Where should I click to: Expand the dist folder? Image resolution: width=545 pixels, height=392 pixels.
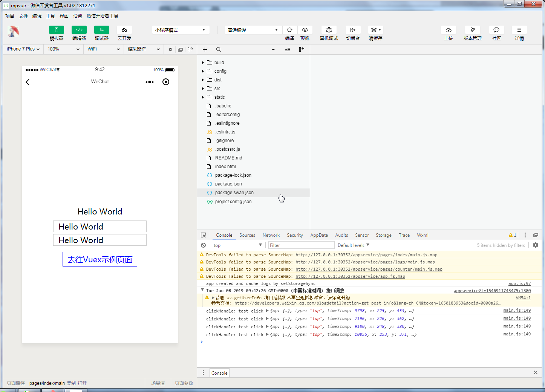(203, 80)
